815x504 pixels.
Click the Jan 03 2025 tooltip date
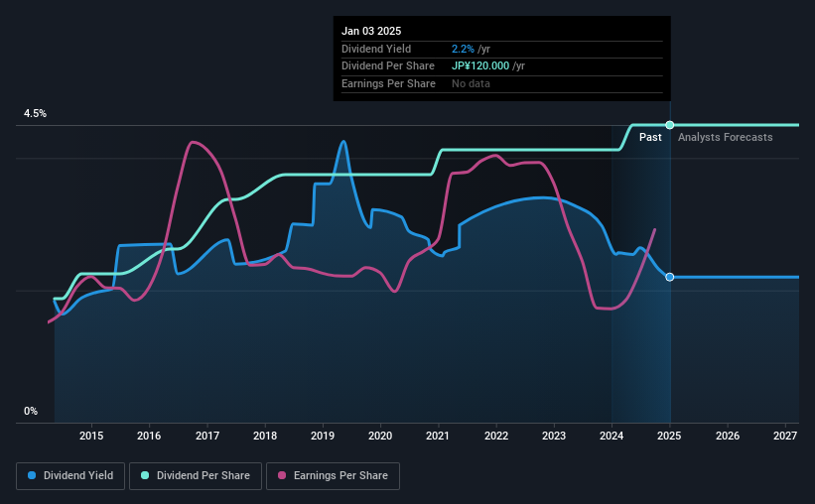(x=371, y=31)
